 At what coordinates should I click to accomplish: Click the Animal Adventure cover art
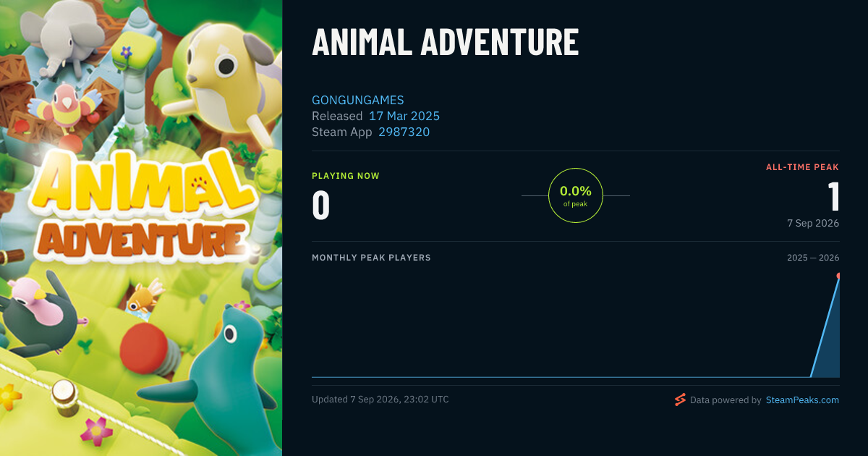(x=141, y=228)
